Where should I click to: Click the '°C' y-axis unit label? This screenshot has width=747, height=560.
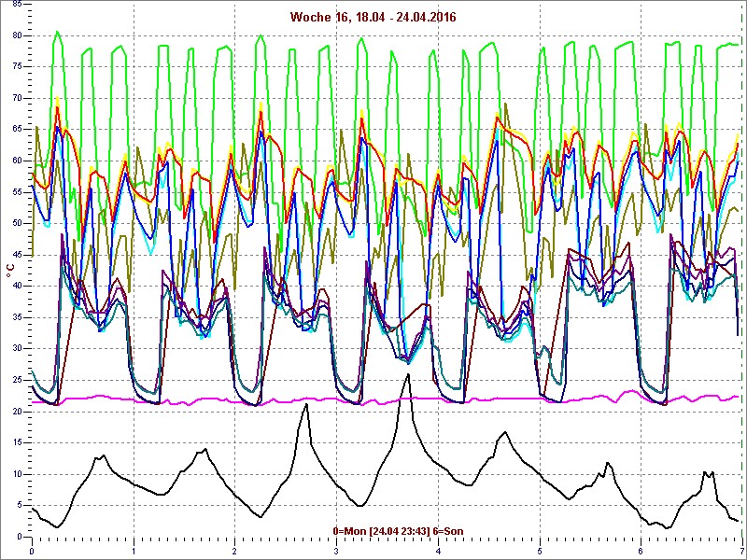[x=10, y=271]
